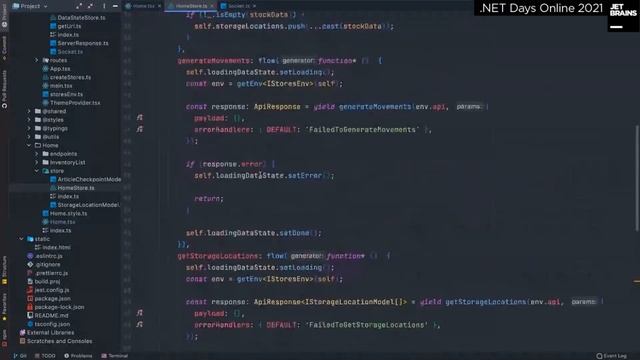Open the Terminal tool window
Screen dimensions: 640x360
(x=115, y=356)
